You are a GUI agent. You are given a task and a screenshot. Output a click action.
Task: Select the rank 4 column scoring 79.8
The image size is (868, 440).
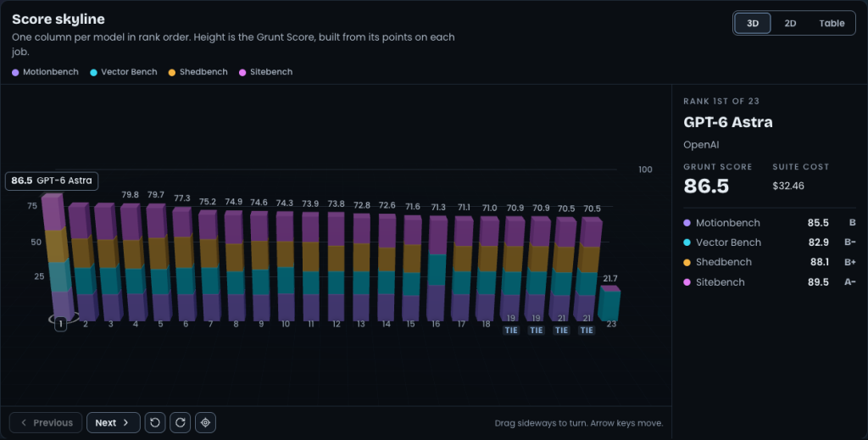coord(134,262)
